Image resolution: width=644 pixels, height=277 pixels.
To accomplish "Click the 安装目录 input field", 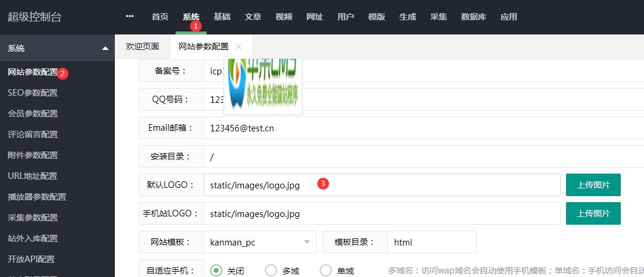I will 423,157.
